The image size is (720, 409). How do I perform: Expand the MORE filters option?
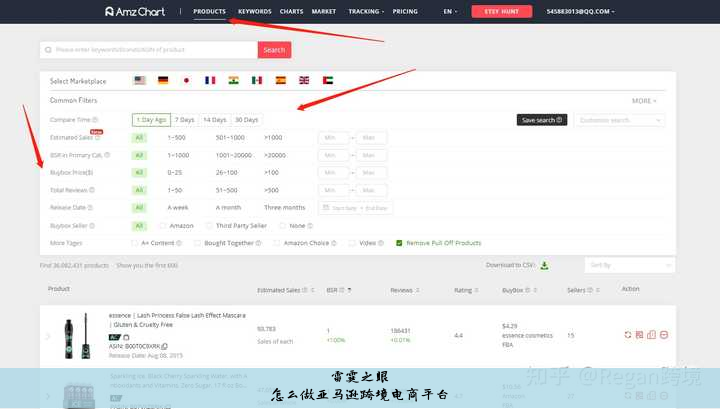645,101
